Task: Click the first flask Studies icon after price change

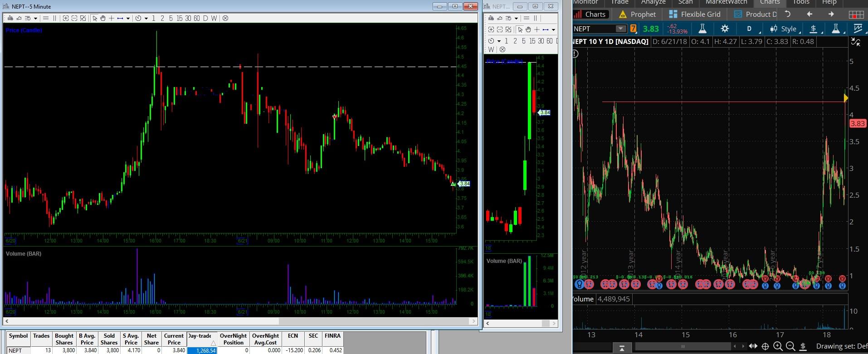Action: coord(702,29)
